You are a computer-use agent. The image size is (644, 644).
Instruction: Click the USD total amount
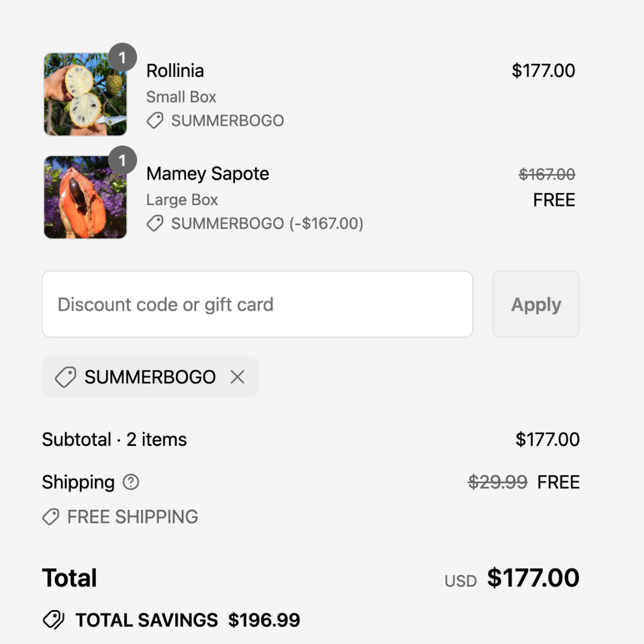(x=533, y=578)
